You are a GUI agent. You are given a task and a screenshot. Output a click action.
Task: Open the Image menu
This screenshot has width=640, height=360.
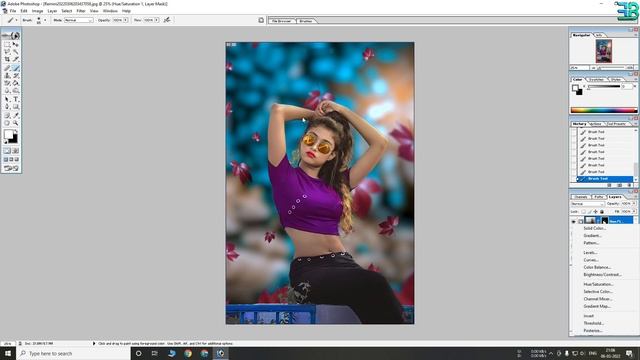click(37, 11)
